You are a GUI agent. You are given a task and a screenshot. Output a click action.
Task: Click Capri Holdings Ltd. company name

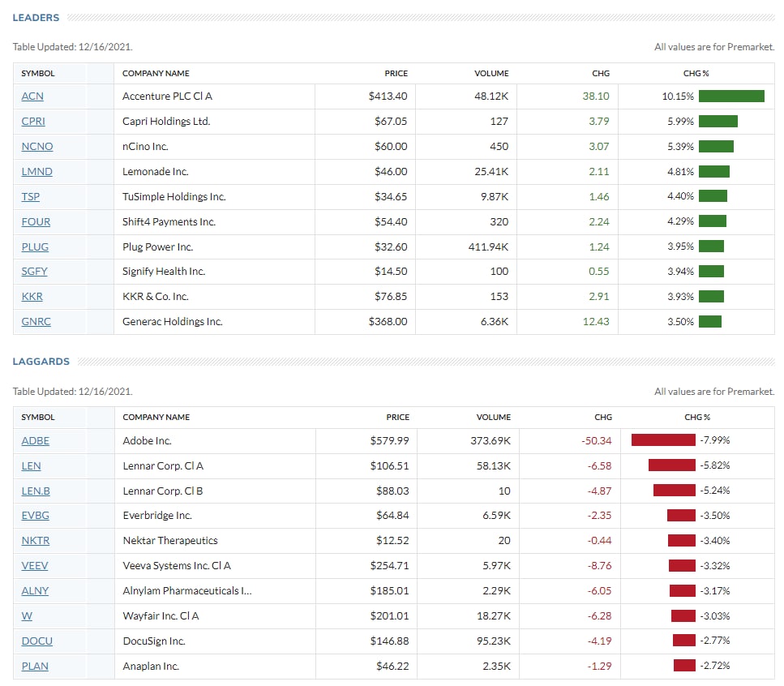166,122
